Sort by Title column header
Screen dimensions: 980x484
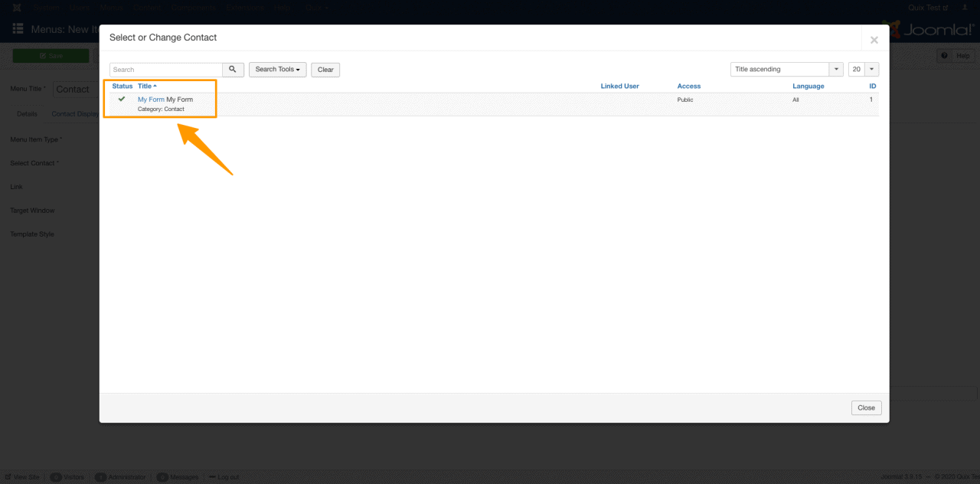tap(147, 86)
